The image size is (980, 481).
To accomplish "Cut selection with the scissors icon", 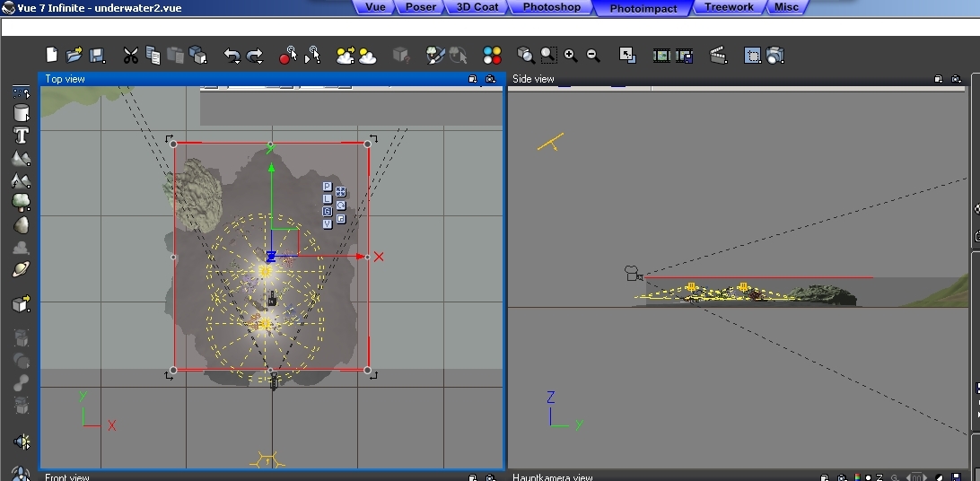I will (x=131, y=56).
